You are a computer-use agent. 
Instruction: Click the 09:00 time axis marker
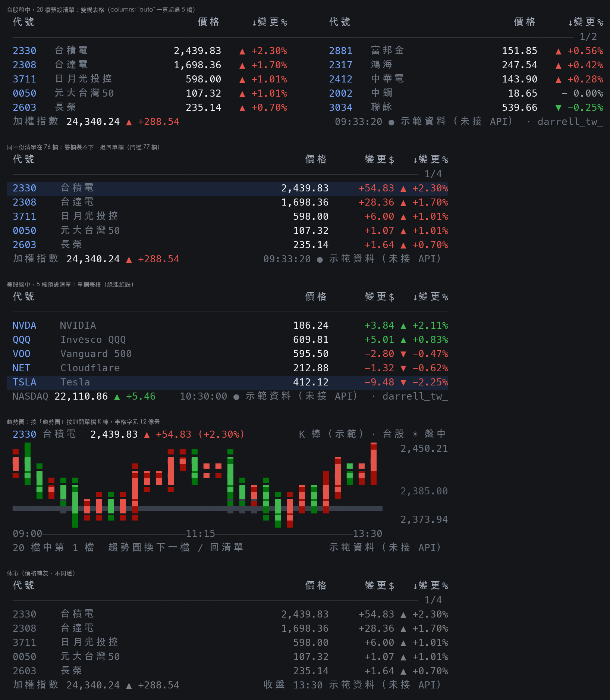coord(28,534)
